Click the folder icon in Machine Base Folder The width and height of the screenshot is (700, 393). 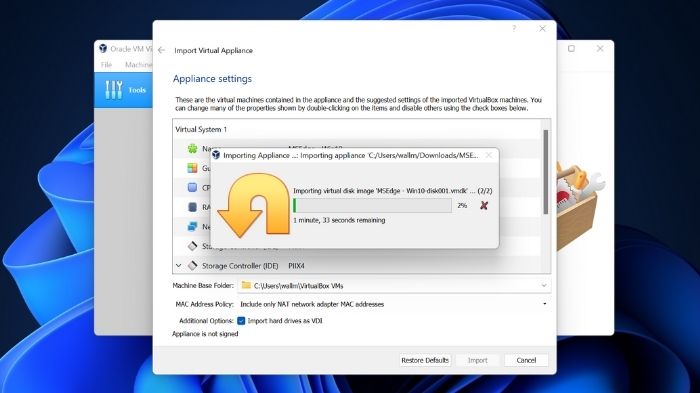click(x=246, y=285)
